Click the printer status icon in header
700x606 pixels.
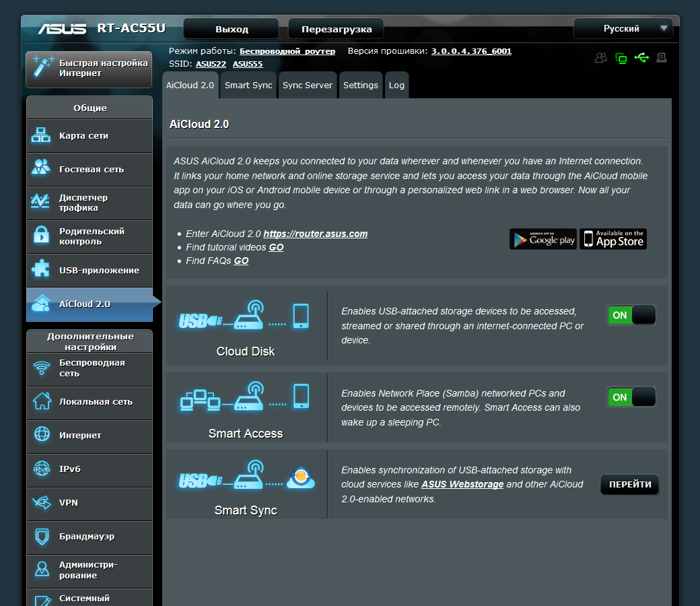tap(662, 58)
